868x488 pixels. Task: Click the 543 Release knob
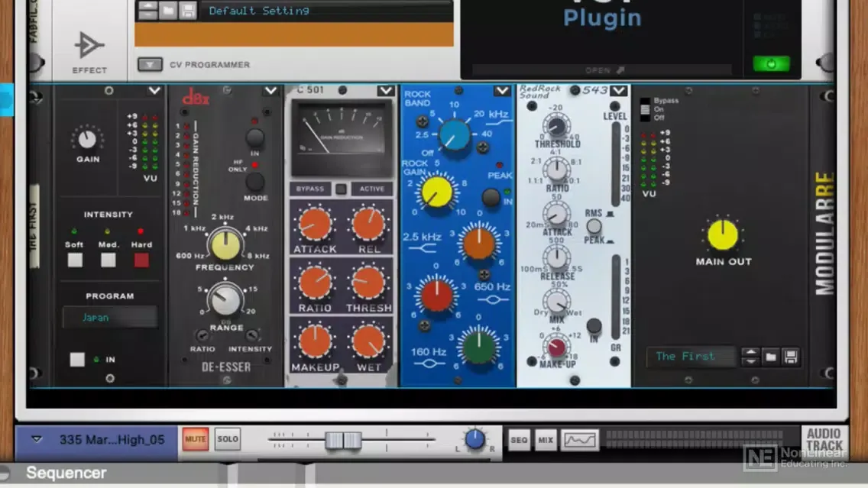pyautogui.click(x=555, y=257)
